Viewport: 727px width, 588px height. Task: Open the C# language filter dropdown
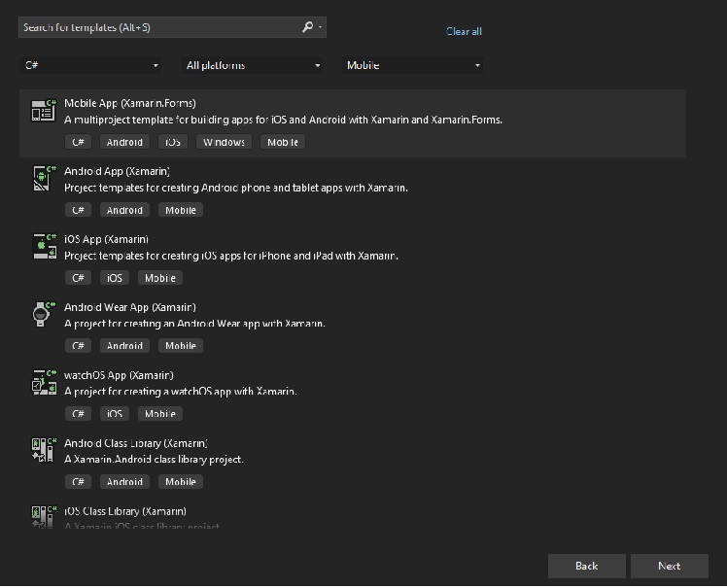pyautogui.click(x=91, y=65)
